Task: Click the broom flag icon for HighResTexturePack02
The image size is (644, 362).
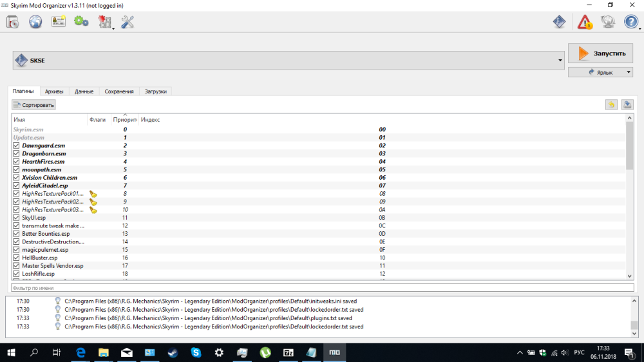Action: tap(93, 202)
